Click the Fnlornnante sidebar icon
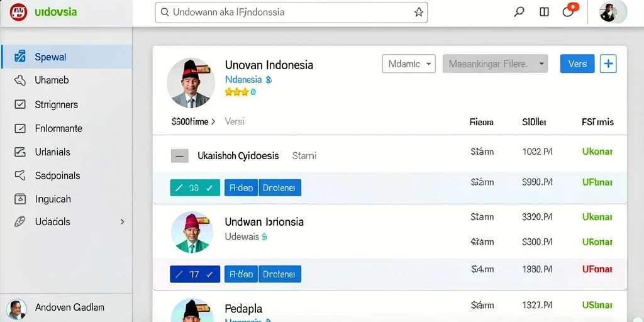Viewport: 644px width, 322px height. (x=19, y=128)
